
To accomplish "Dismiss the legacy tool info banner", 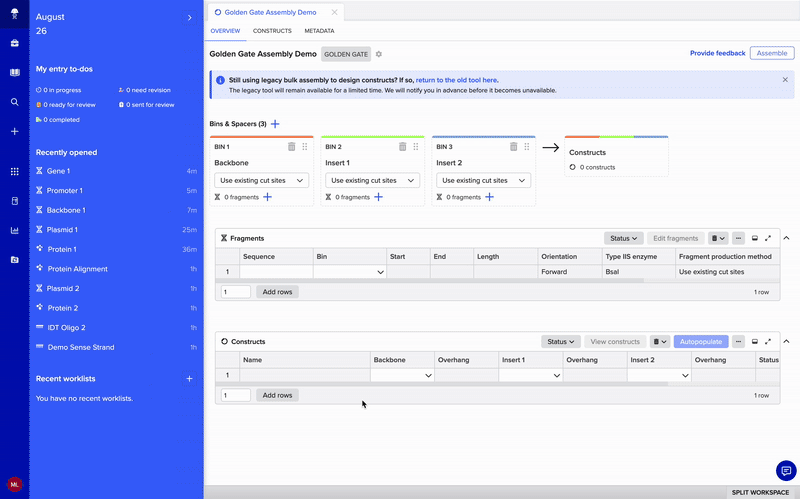I will pos(785,80).
